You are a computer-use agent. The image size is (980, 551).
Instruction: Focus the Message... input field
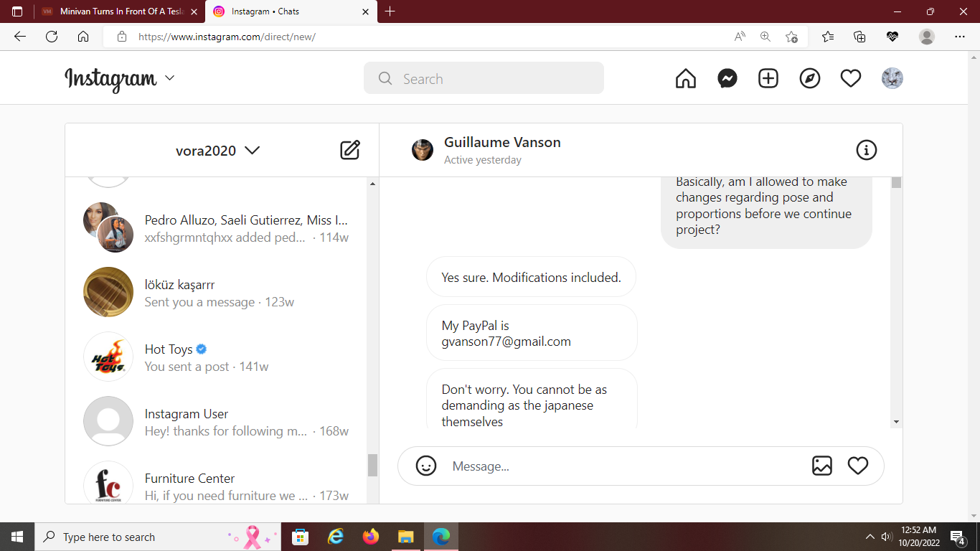click(624, 466)
